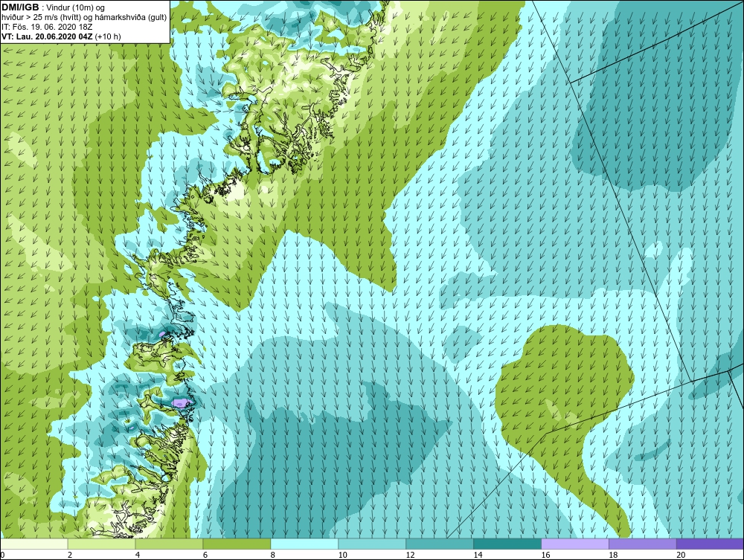This screenshot has width=744, height=560.
Task: Click the 4–6 m/s green legend swatch
Action: point(170,544)
